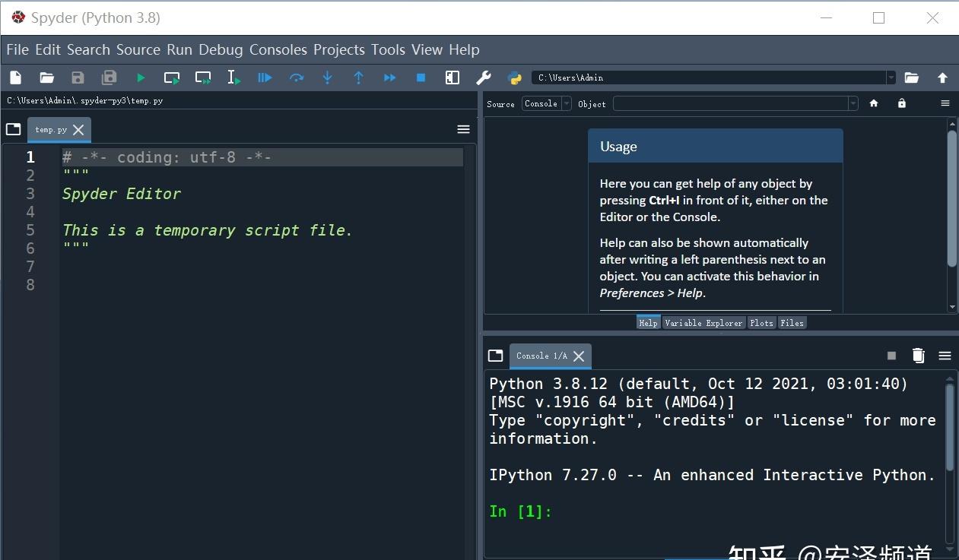Viewport: 959px width, 560px height.
Task: Click the Help pane home icon
Action: point(874,103)
